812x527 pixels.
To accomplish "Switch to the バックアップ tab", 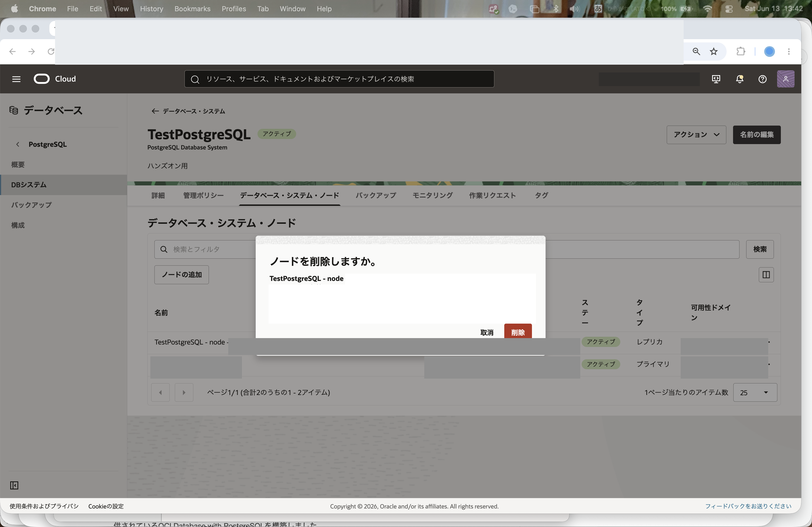I will pos(376,195).
